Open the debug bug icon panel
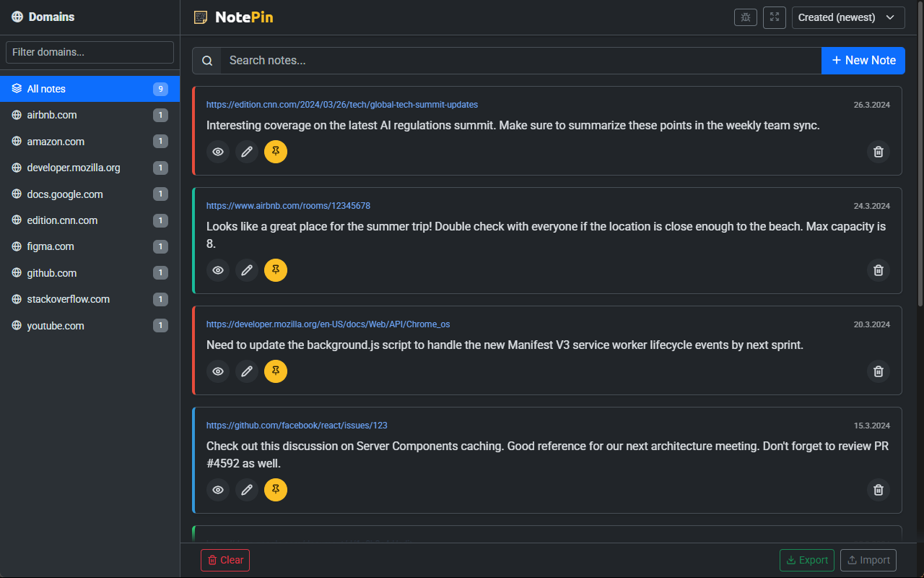Image resolution: width=924 pixels, height=578 pixels. coord(745,17)
